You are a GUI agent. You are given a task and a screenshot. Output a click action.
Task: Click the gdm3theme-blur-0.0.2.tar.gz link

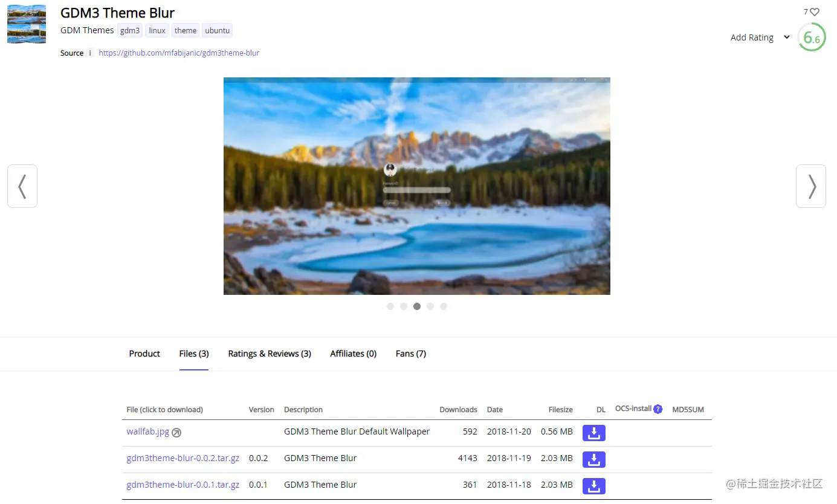[183, 458]
